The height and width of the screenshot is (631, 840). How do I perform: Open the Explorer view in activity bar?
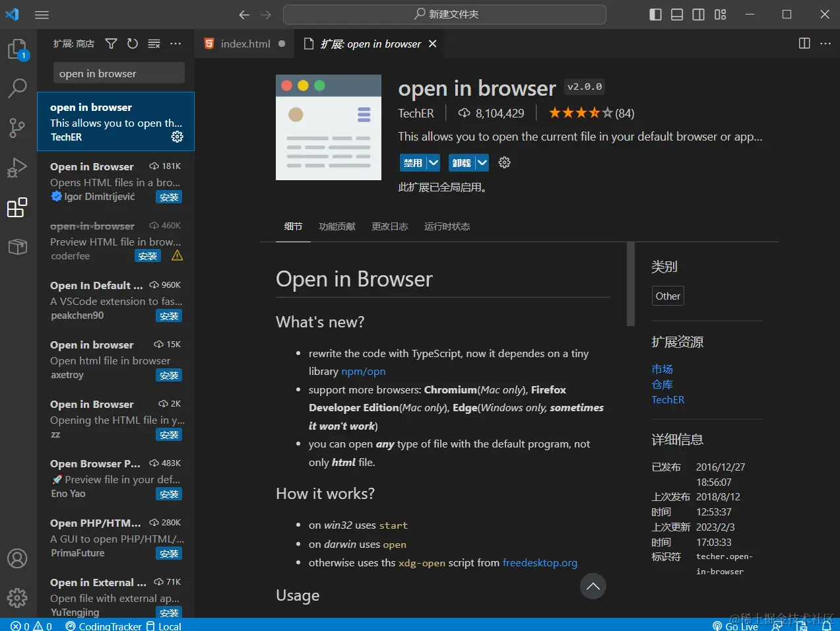tap(18, 50)
